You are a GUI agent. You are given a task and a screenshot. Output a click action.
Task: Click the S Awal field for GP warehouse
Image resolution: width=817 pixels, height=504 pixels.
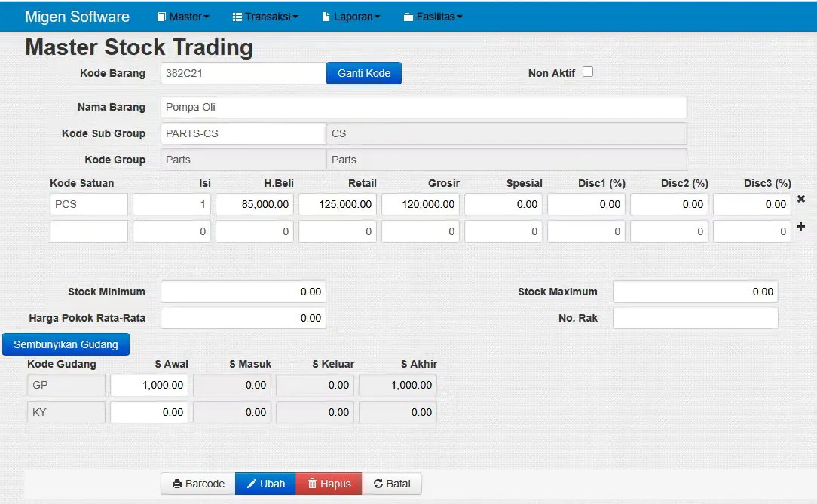pos(149,385)
